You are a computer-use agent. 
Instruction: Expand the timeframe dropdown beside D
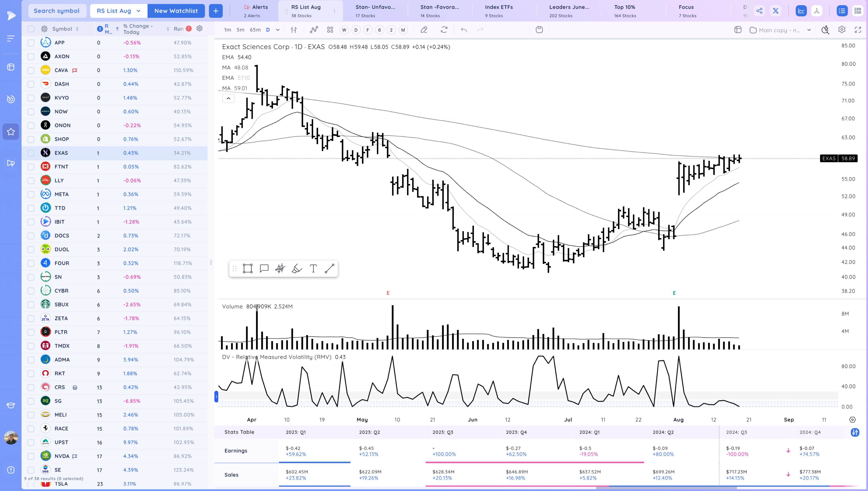click(x=278, y=30)
